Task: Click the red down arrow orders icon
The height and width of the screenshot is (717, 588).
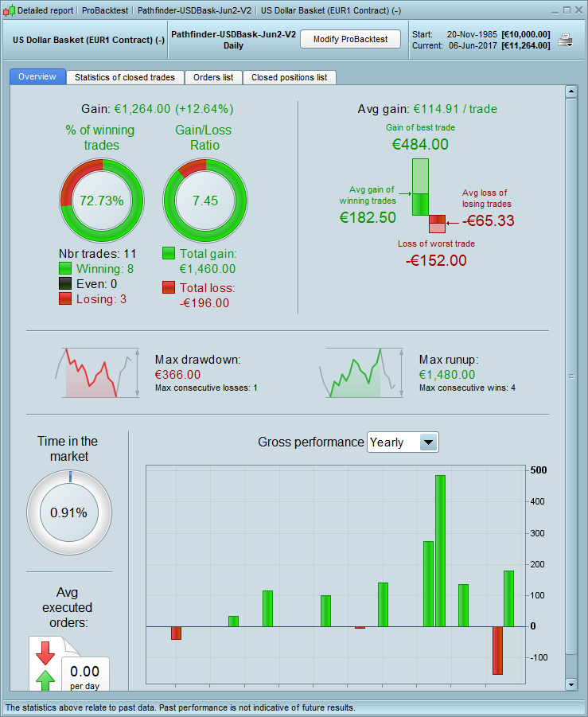Action: [x=45, y=653]
